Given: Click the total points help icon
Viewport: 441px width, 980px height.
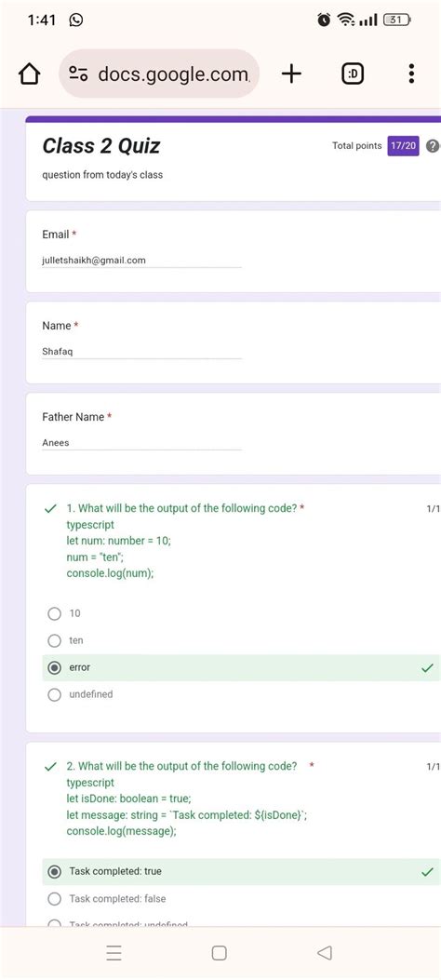Looking at the screenshot, I should click(x=433, y=145).
